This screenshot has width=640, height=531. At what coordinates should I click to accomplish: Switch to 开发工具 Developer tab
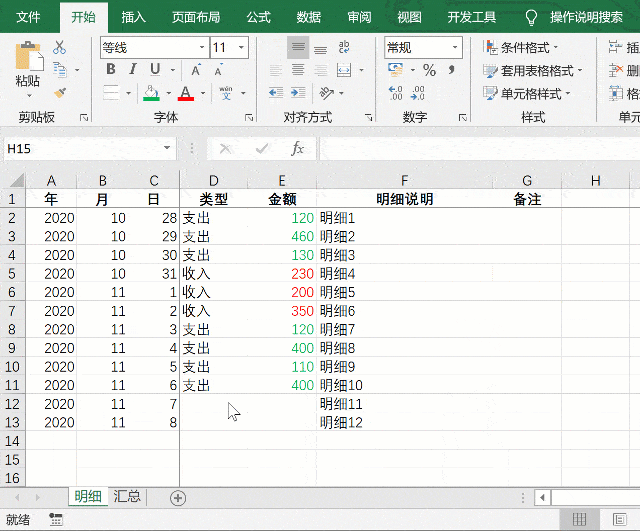(472, 17)
